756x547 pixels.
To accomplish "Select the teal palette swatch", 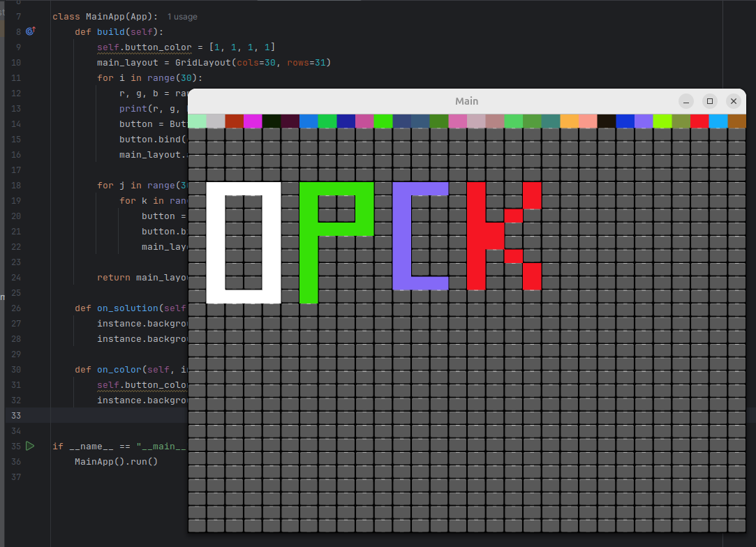I will point(551,121).
